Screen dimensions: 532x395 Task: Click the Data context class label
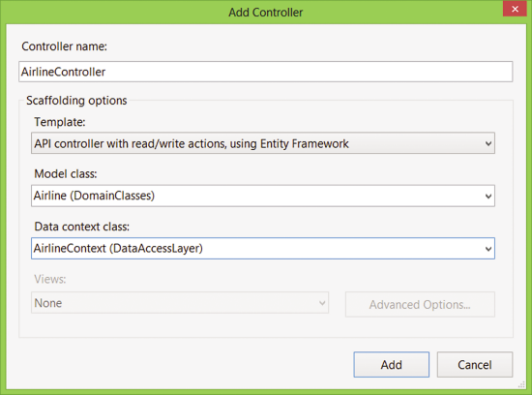(x=82, y=227)
